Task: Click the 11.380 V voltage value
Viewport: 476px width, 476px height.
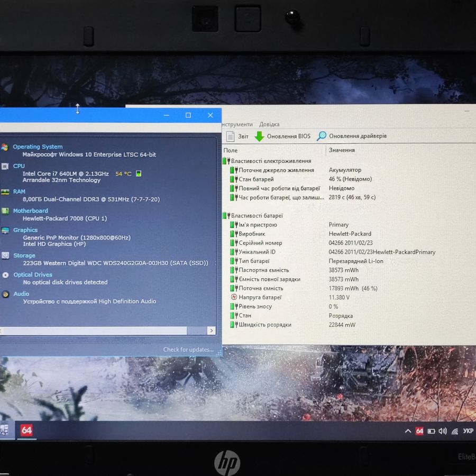Action: pos(339,297)
